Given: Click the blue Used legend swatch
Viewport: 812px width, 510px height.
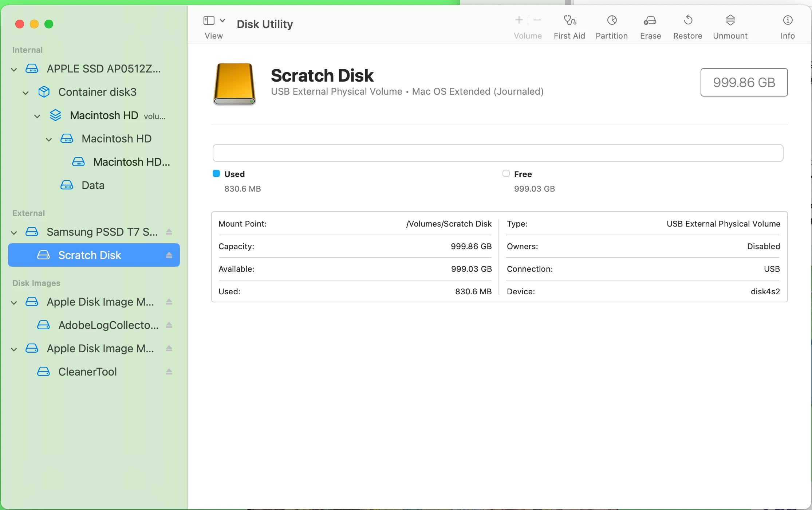Looking at the screenshot, I should click(x=216, y=173).
